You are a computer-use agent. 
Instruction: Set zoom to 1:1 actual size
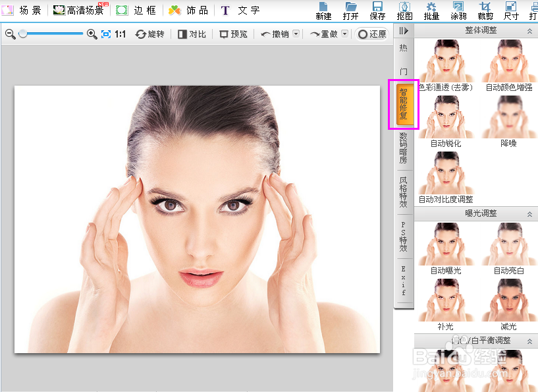coord(120,34)
